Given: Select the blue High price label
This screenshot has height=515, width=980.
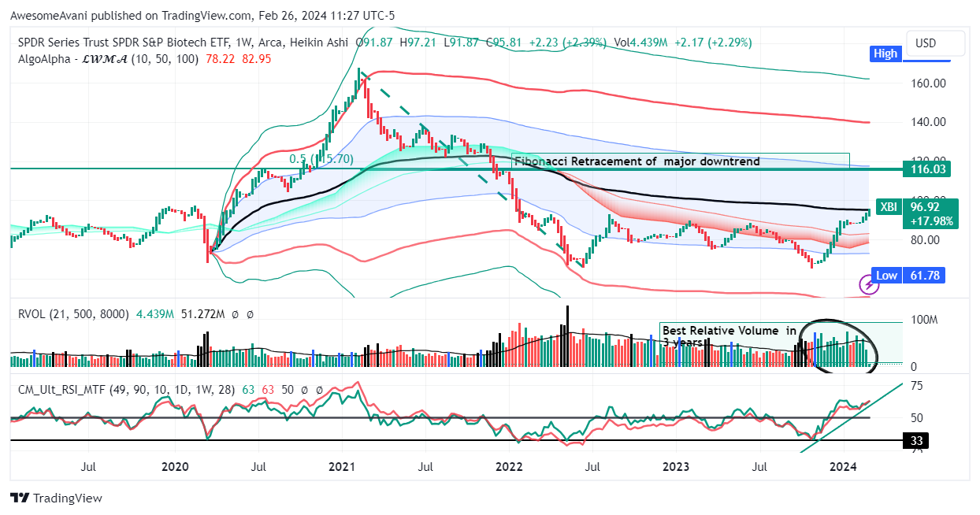Looking at the screenshot, I should click(885, 54).
